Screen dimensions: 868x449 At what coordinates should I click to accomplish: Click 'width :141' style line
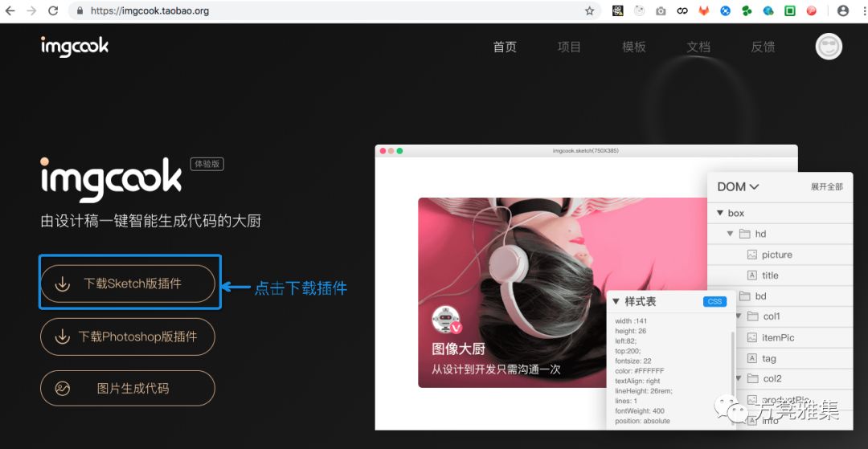631,320
